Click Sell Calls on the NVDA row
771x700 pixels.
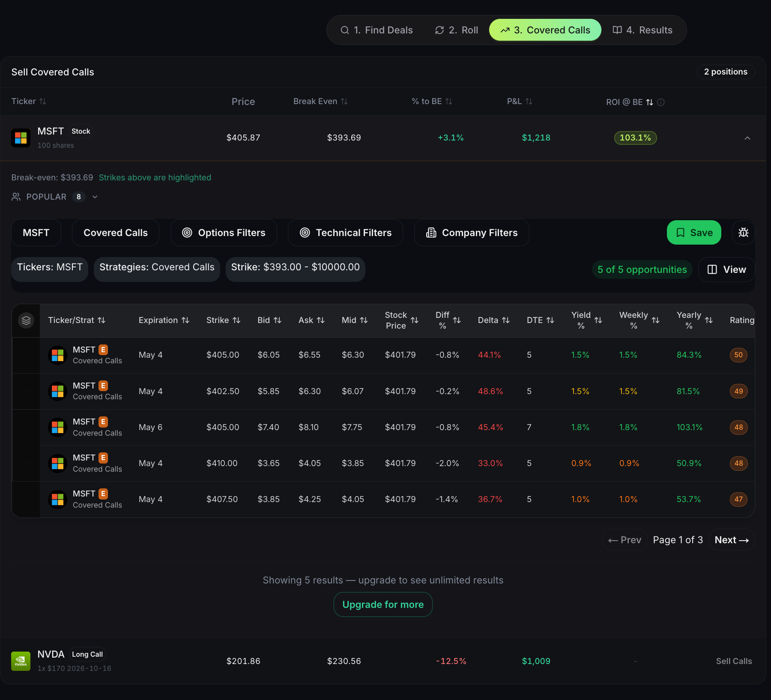pos(734,661)
